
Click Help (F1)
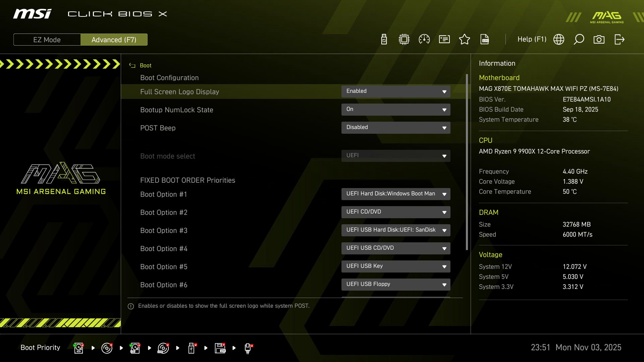[532, 39]
